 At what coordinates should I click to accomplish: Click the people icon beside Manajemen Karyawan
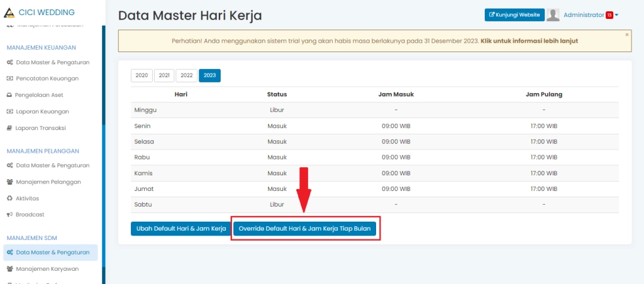[10, 269]
